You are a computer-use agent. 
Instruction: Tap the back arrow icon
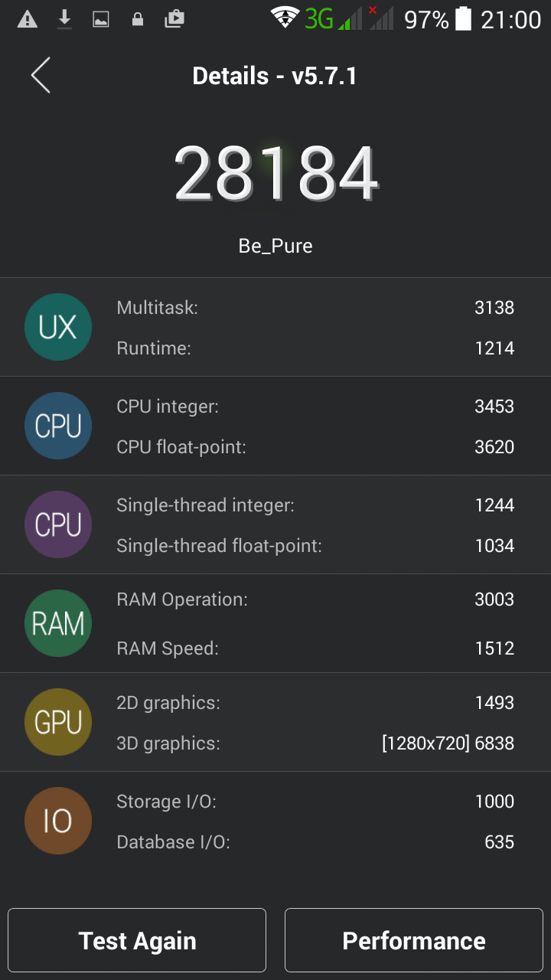(41, 76)
